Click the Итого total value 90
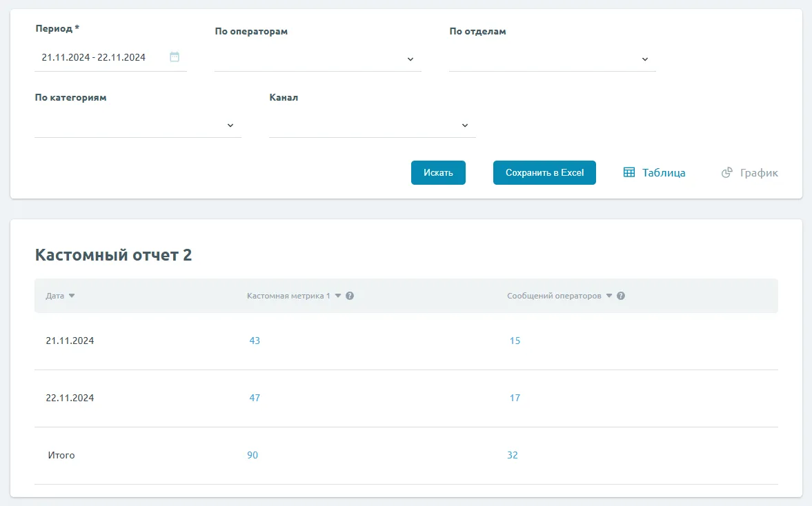812x506 pixels. coord(252,455)
